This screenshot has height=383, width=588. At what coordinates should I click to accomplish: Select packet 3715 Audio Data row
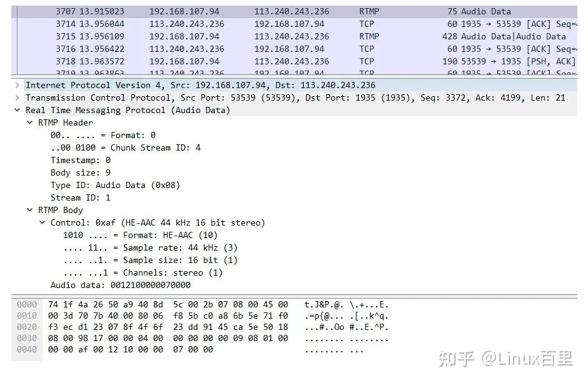coord(250,36)
